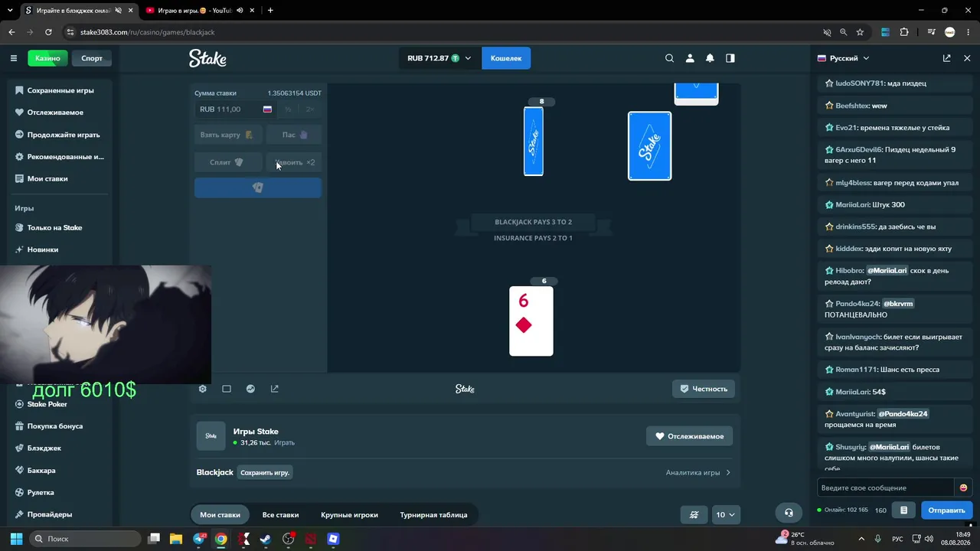Expand the Russian chat language dropdown

tap(844, 58)
